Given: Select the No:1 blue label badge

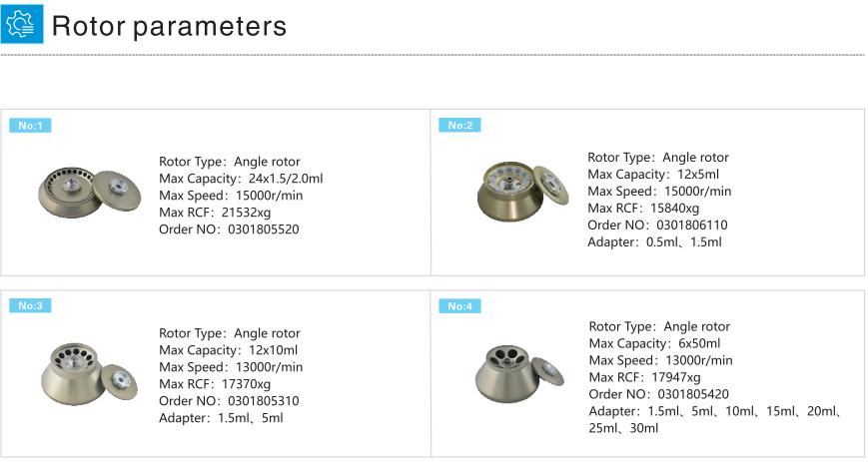Looking at the screenshot, I should point(30,126).
